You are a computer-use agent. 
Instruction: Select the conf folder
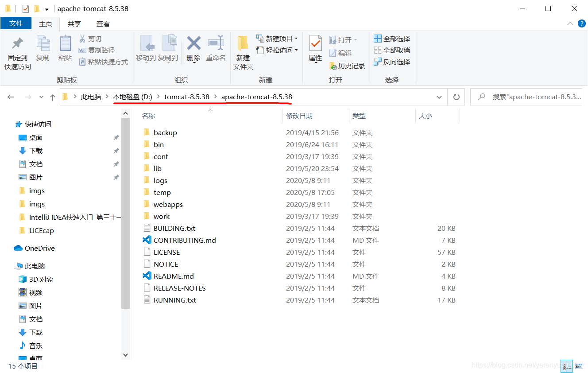161,156
